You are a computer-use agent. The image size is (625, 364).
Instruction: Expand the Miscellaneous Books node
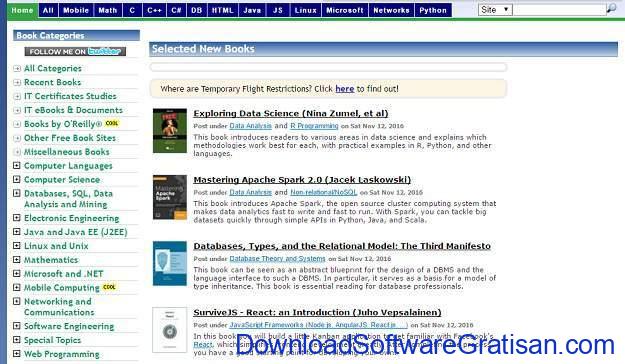click(17, 152)
